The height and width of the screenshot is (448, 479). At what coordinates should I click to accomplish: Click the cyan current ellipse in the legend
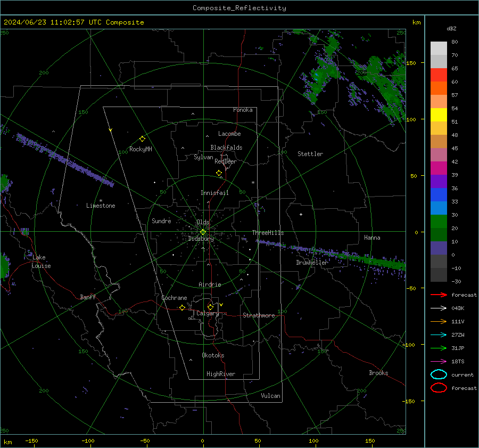point(439,374)
